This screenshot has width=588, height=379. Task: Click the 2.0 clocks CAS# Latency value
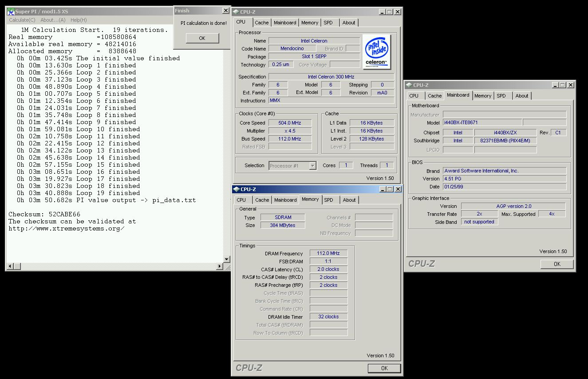click(x=328, y=269)
